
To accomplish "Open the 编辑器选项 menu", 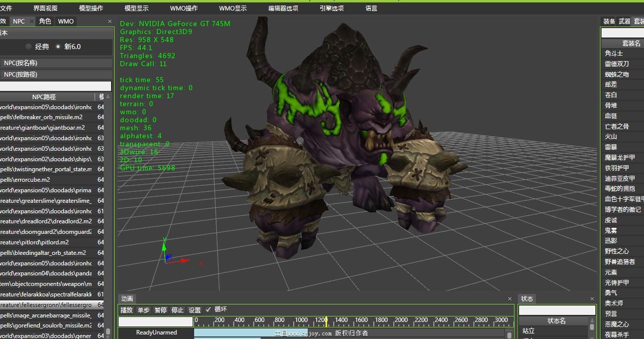I will click(x=283, y=8).
